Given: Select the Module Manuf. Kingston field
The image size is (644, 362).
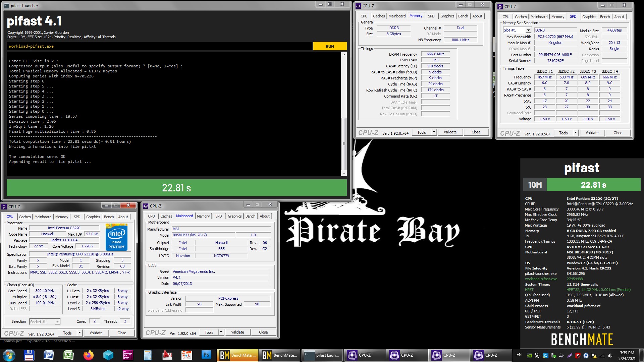Looking at the screenshot, I should (x=555, y=43).
